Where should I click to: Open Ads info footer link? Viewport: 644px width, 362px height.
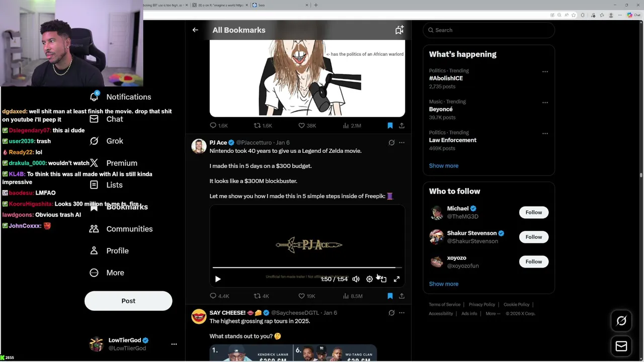(x=469, y=314)
